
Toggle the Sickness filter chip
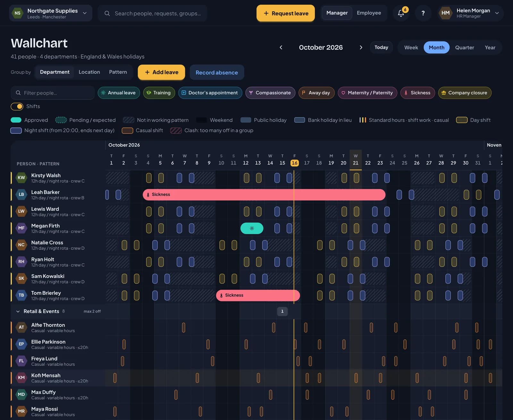click(417, 93)
